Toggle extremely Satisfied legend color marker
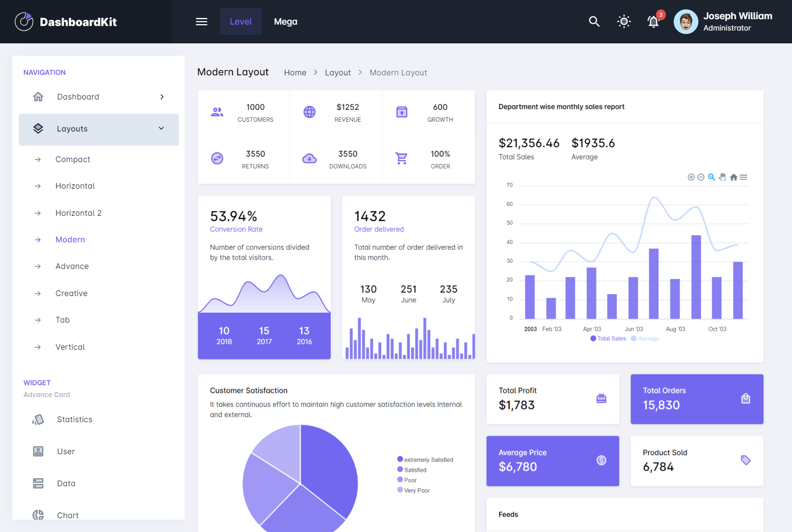This screenshot has width=792, height=532. coord(400,459)
